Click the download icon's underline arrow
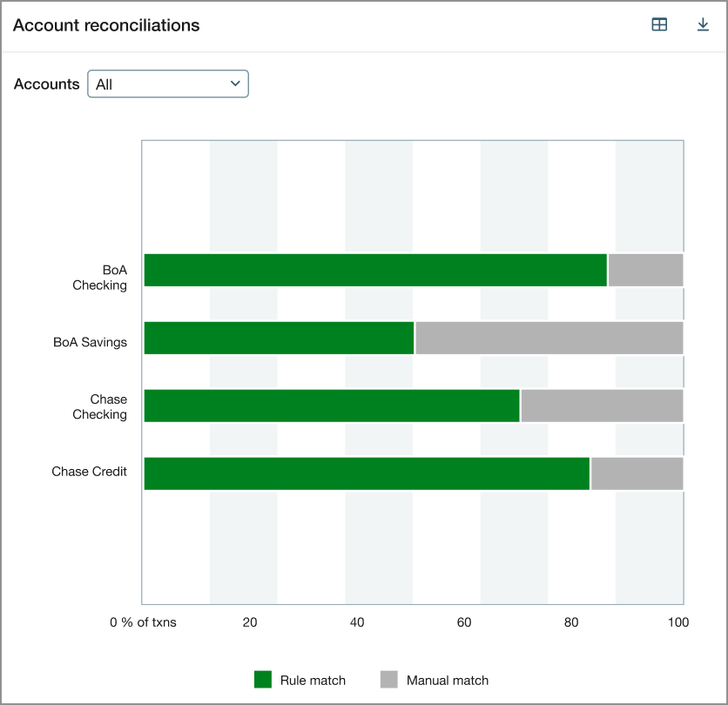Image resolution: width=728 pixels, height=705 pixels. click(704, 24)
